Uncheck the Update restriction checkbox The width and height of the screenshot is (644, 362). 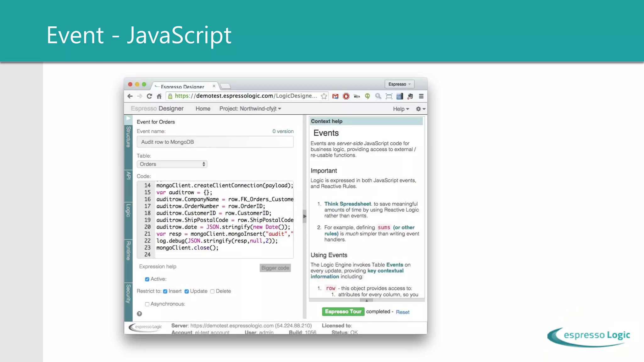[x=186, y=291]
